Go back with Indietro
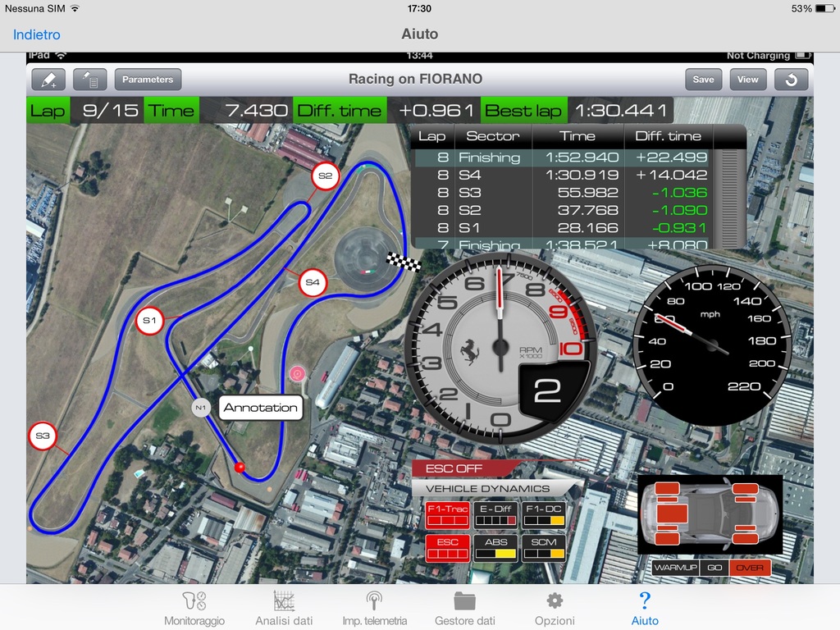The width and height of the screenshot is (840, 630). [36, 34]
